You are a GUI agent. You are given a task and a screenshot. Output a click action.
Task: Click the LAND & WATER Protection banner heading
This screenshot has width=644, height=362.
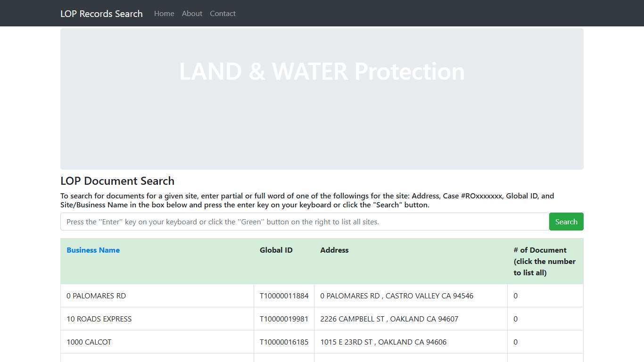coord(322,72)
